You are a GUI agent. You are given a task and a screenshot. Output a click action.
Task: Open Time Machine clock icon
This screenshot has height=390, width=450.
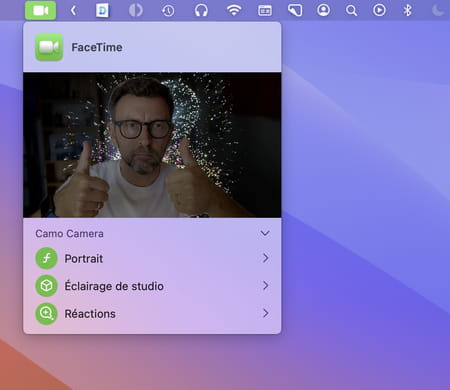click(168, 11)
